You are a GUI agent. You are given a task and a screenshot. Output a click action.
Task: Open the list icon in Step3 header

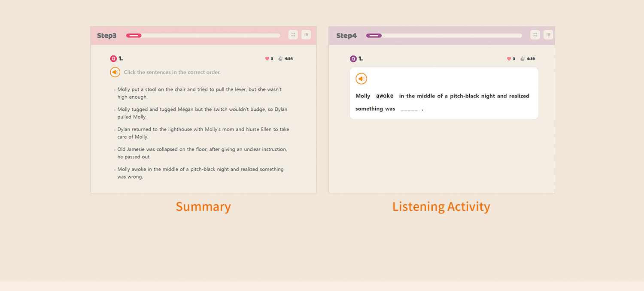pos(306,35)
